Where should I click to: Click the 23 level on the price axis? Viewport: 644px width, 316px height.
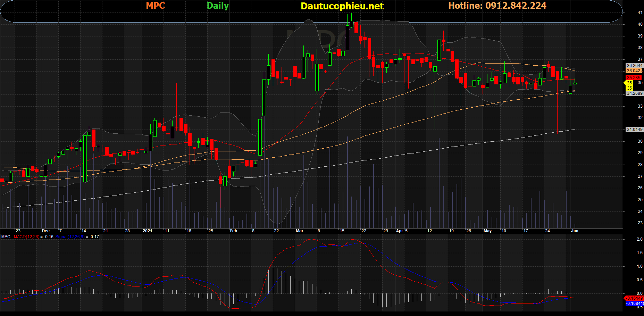click(640, 223)
